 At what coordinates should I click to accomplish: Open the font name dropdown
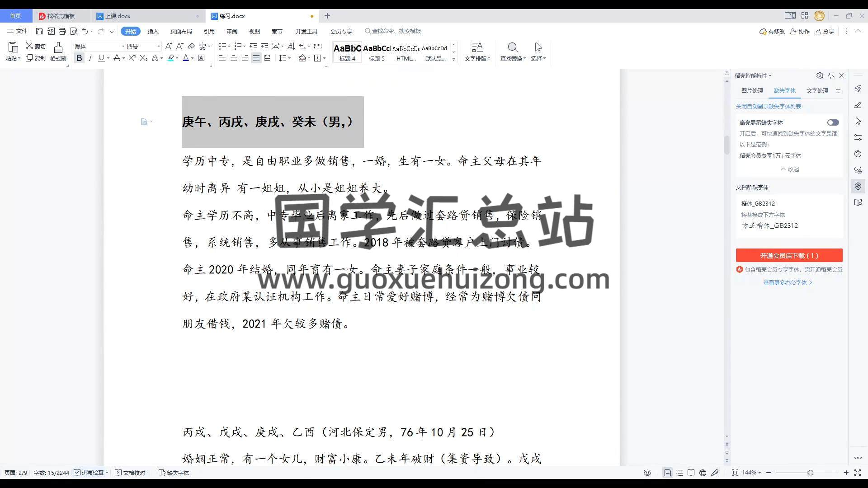pyautogui.click(x=123, y=46)
